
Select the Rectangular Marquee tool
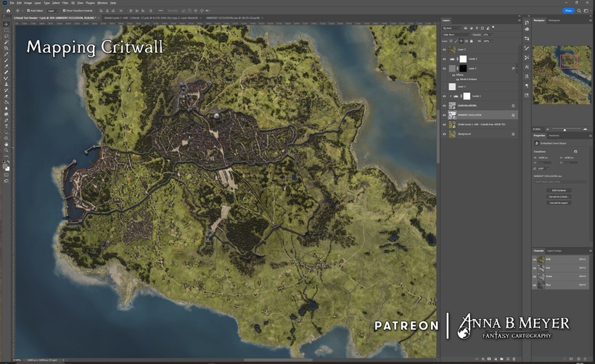click(6, 30)
